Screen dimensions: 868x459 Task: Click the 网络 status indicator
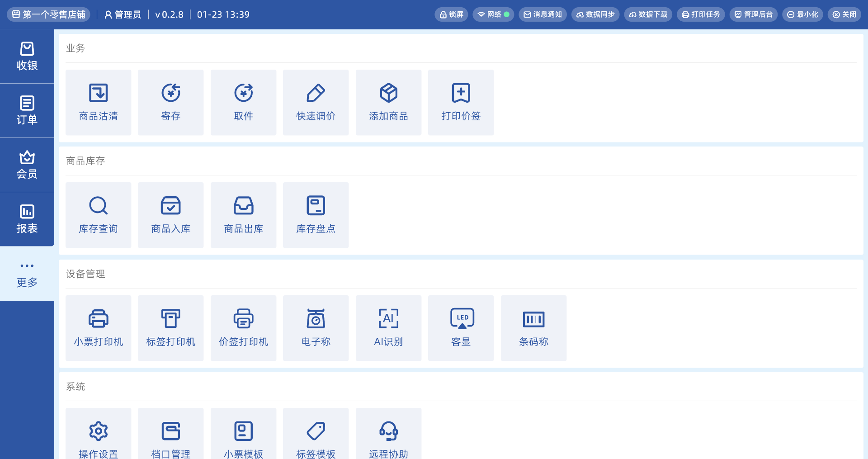[x=493, y=14]
